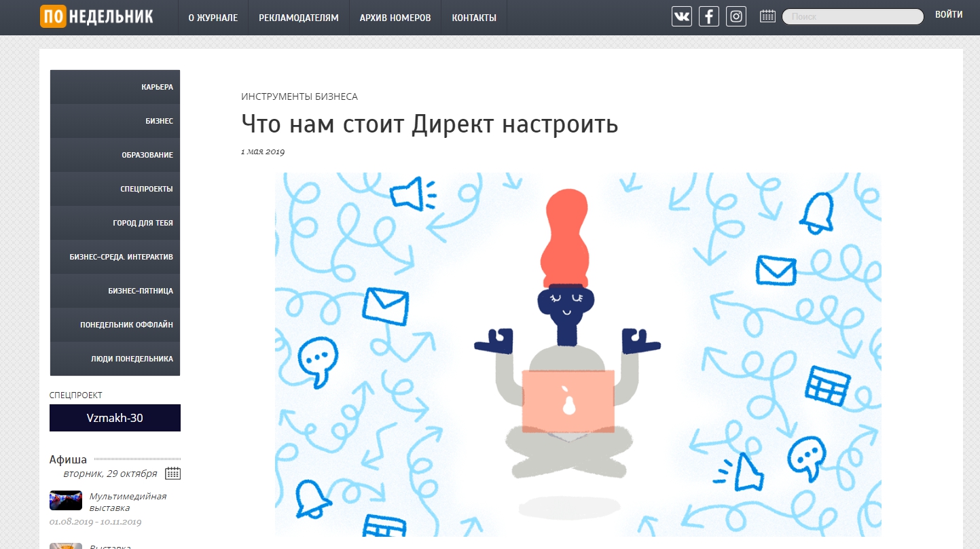Image resolution: width=980 pixels, height=549 pixels.
Task: Click the Инструменты бизнеса rubric link
Action: click(x=300, y=96)
